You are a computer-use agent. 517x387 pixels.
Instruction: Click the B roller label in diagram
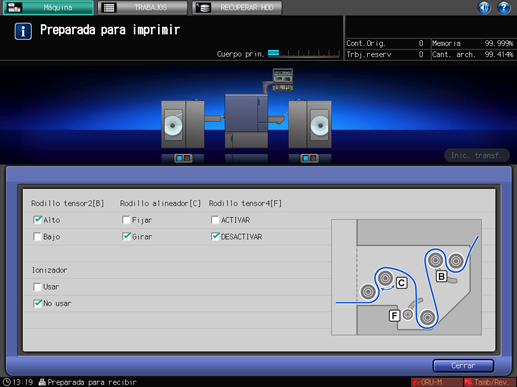(x=441, y=276)
